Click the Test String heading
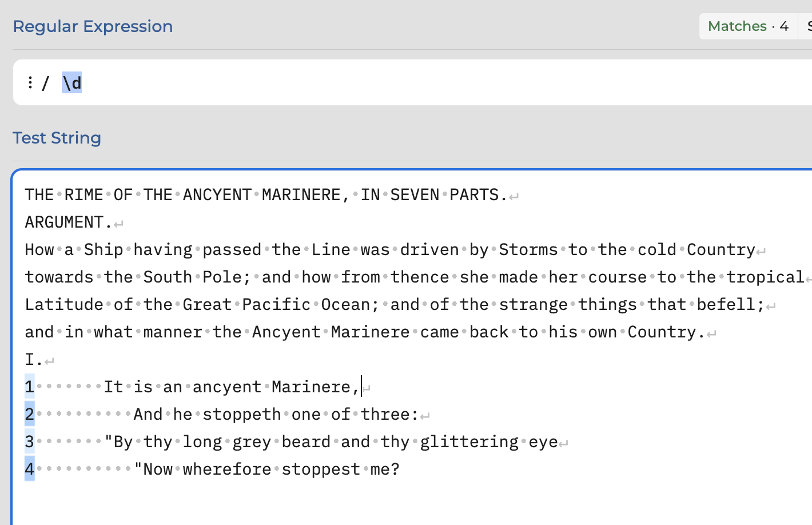This screenshot has height=525, width=812. (57, 138)
